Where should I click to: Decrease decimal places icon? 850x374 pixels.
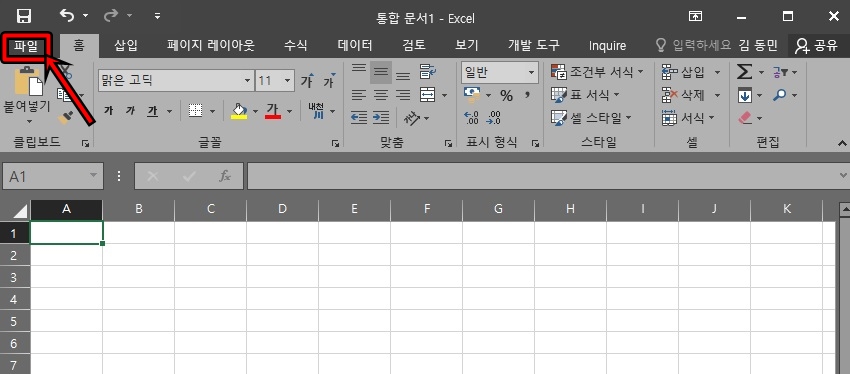(x=494, y=118)
